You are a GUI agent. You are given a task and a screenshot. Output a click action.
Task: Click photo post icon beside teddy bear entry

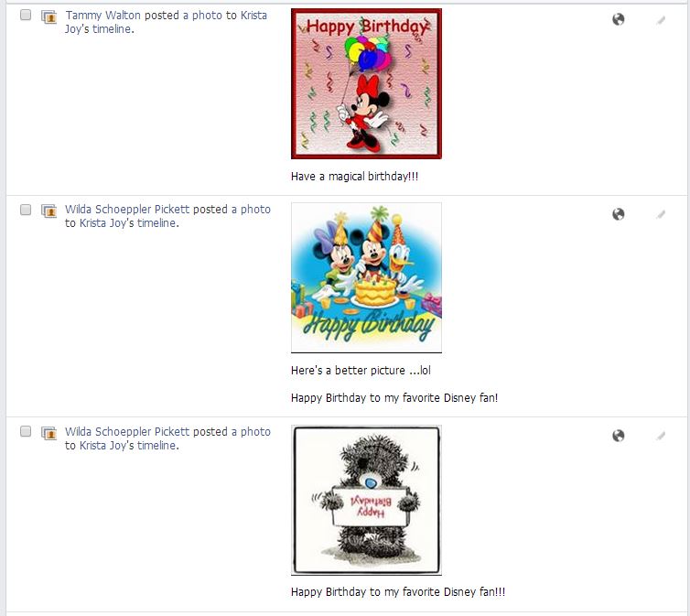pos(49,433)
